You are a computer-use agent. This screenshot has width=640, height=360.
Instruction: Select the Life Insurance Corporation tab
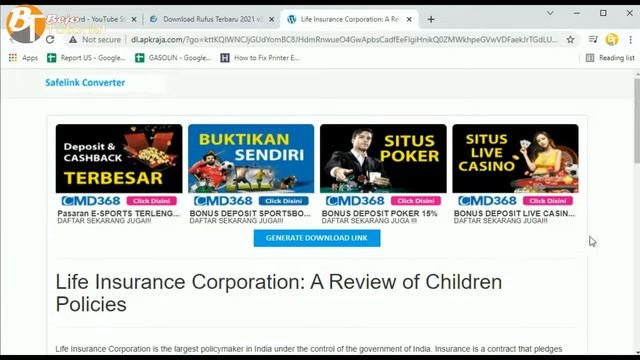click(x=349, y=19)
